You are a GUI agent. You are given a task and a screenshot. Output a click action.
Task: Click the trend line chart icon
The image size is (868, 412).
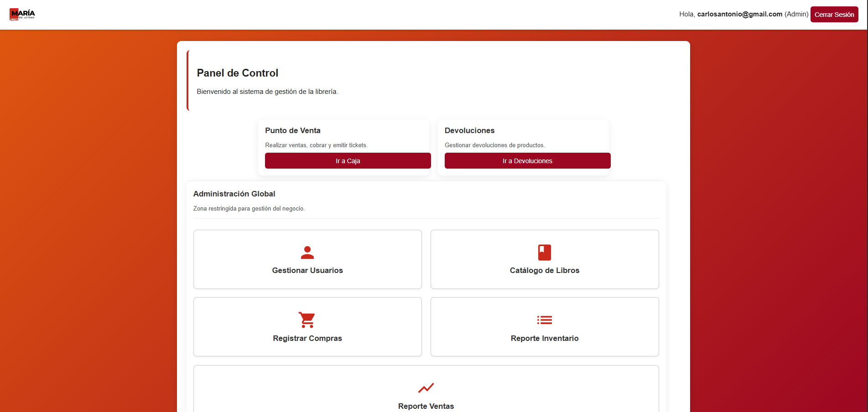[426, 388]
